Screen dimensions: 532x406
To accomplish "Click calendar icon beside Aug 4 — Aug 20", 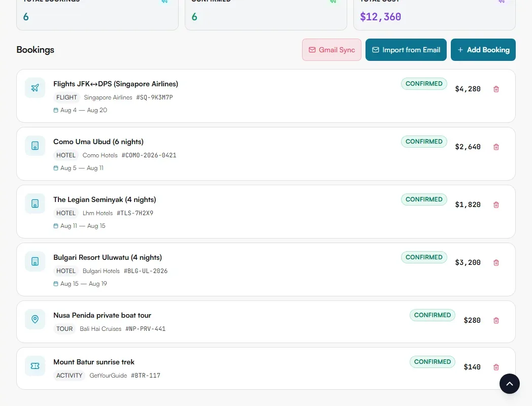I will (56, 110).
